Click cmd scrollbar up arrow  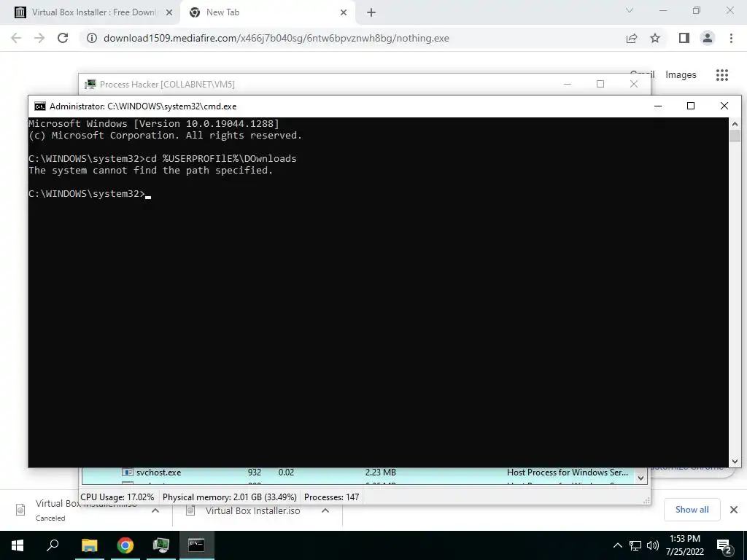735,124
